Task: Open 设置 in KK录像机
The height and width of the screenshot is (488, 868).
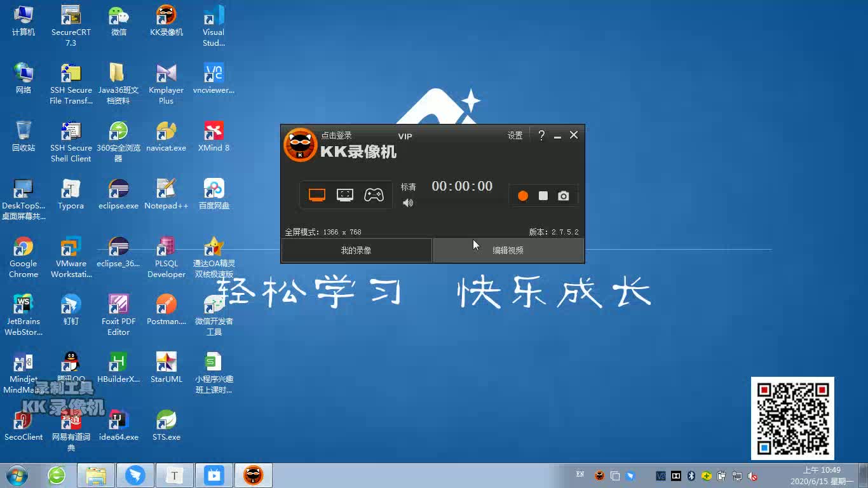Action: click(x=515, y=135)
